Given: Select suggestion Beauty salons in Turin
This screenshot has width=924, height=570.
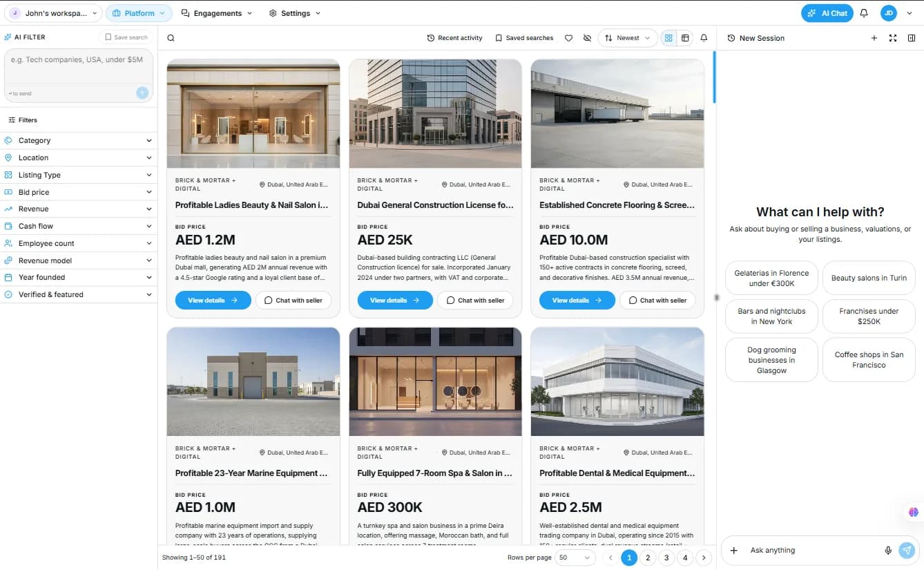Looking at the screenshot, I should pyautogui.click(x=869, y=278).
